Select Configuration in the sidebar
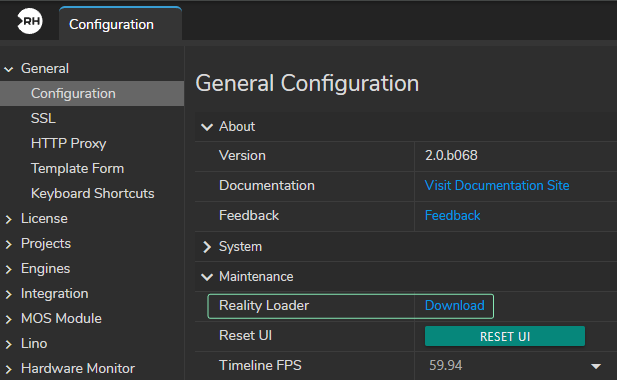This screenshot has width=617, height=380. 92,94
